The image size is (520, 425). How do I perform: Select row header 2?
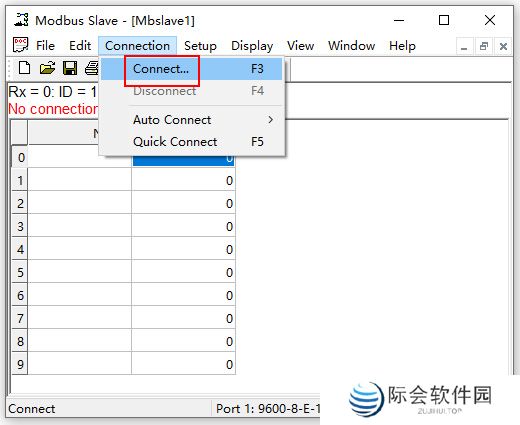20,203
